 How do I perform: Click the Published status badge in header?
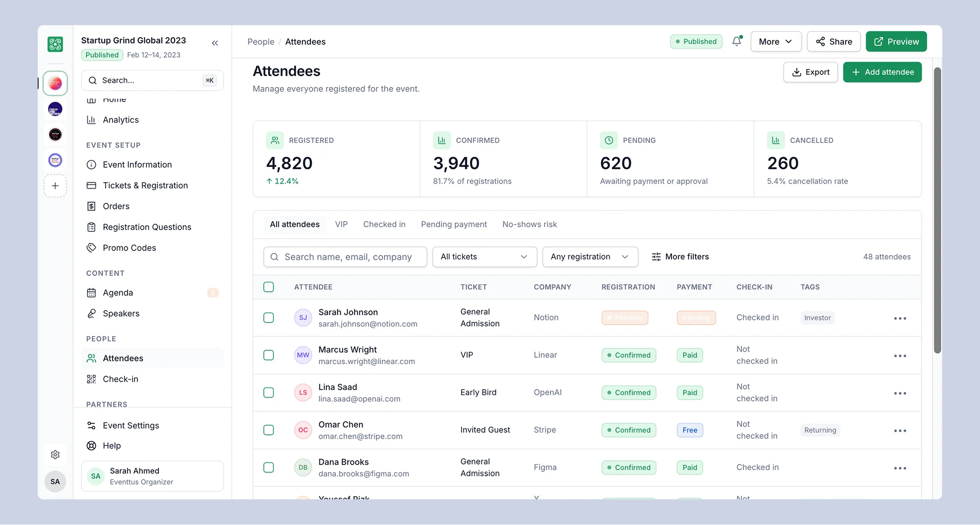click(696, 42)
